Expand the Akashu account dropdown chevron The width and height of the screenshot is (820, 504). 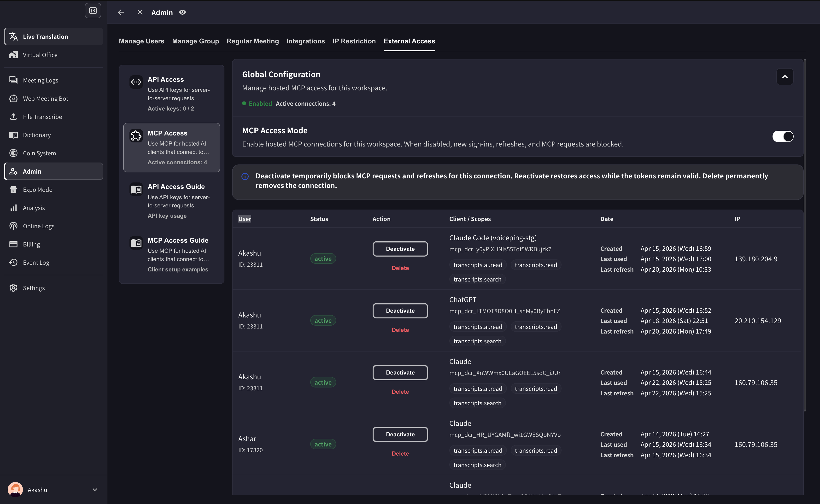tap(95, 490)
